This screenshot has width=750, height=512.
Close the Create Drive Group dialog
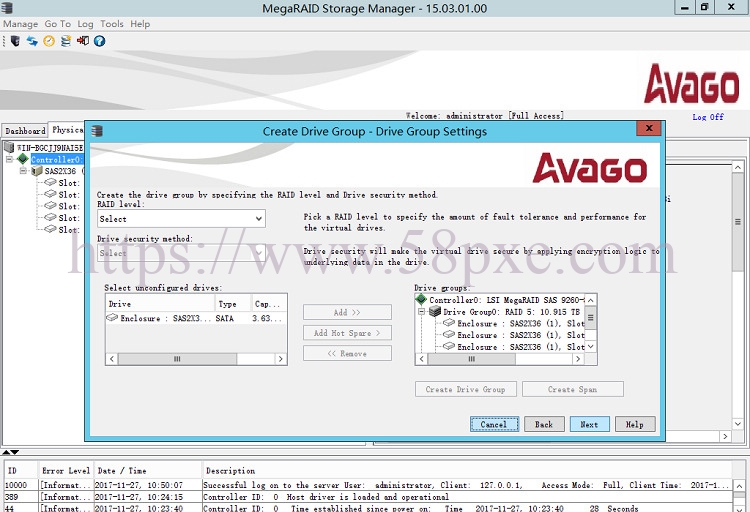coord(649,128)
